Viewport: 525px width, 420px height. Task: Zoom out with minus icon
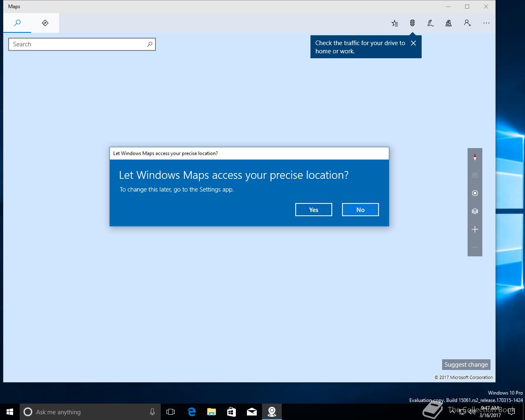pyautogui.click(x=475, y=247)
